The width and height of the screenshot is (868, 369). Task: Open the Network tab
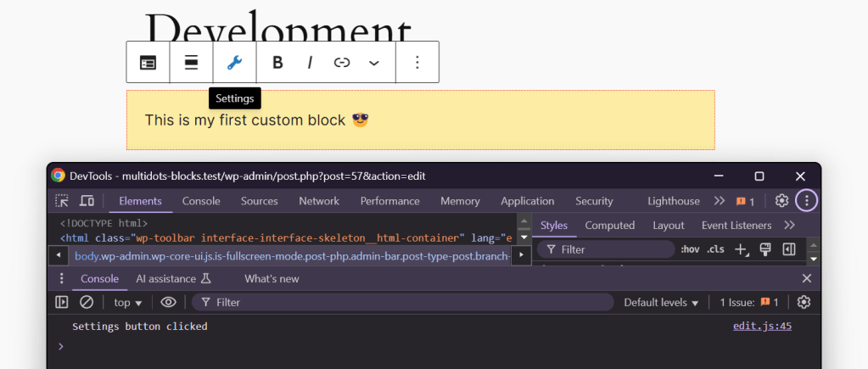[x=319, y=201]
